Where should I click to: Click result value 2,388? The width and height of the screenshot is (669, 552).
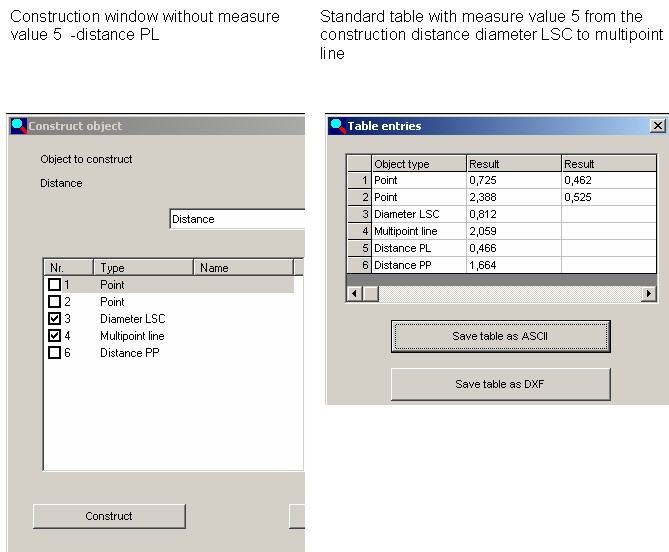(514, 197)
